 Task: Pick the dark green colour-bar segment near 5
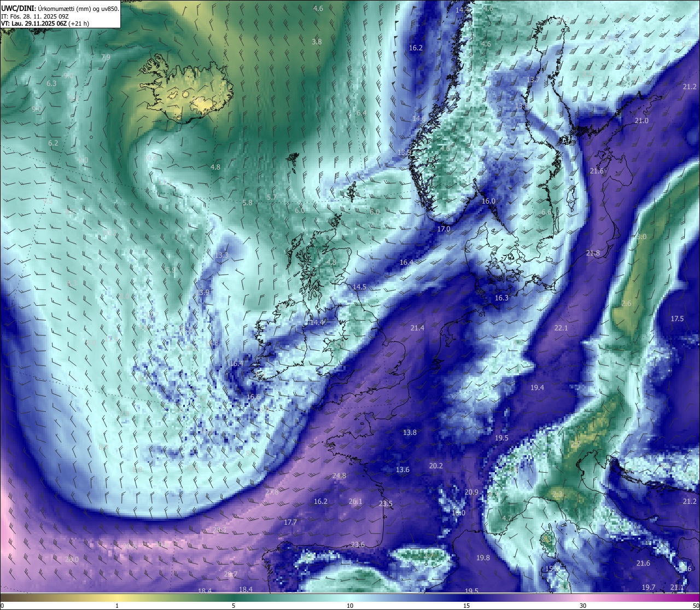[x=234, y=597]
